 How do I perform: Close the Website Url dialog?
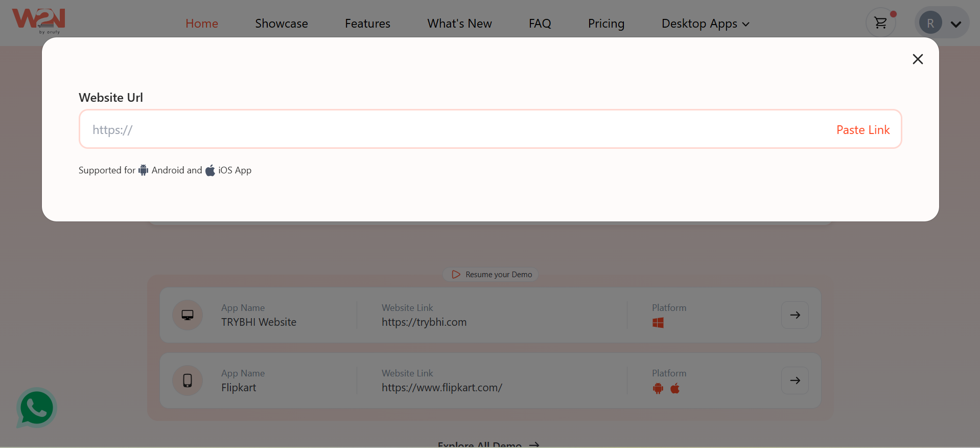point(918,59)
